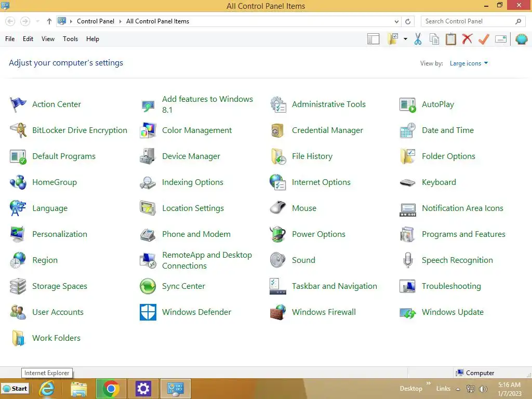
Task: Open the Personalization monitor icon
Action: click(x=18, y=234)
